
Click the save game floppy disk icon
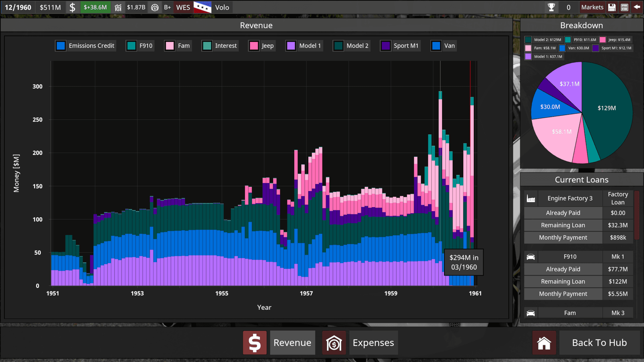612,7
